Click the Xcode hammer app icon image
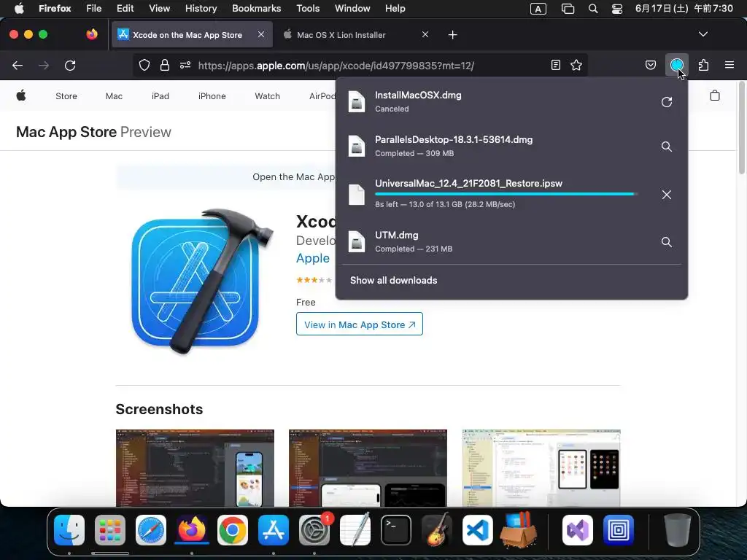This screenshot has height=560, width=747. click(x=202, y=281)
